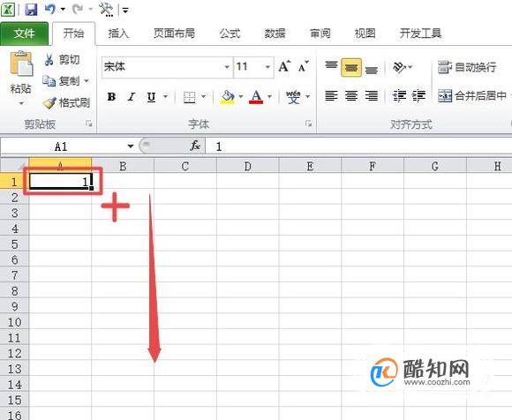Switch to the 插入 ribbon tab
This screenshot has width=512, height=420.
tap(118, 34)
